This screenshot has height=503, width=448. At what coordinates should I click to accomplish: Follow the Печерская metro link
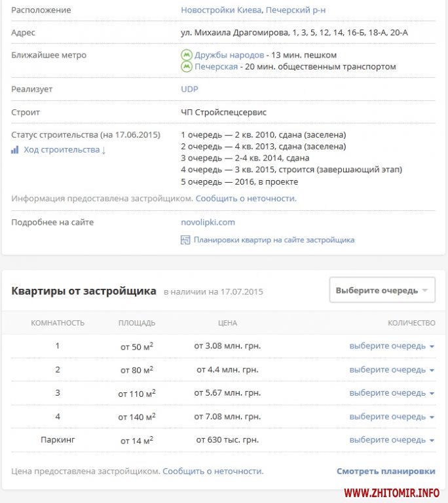[x=215, y=67]
